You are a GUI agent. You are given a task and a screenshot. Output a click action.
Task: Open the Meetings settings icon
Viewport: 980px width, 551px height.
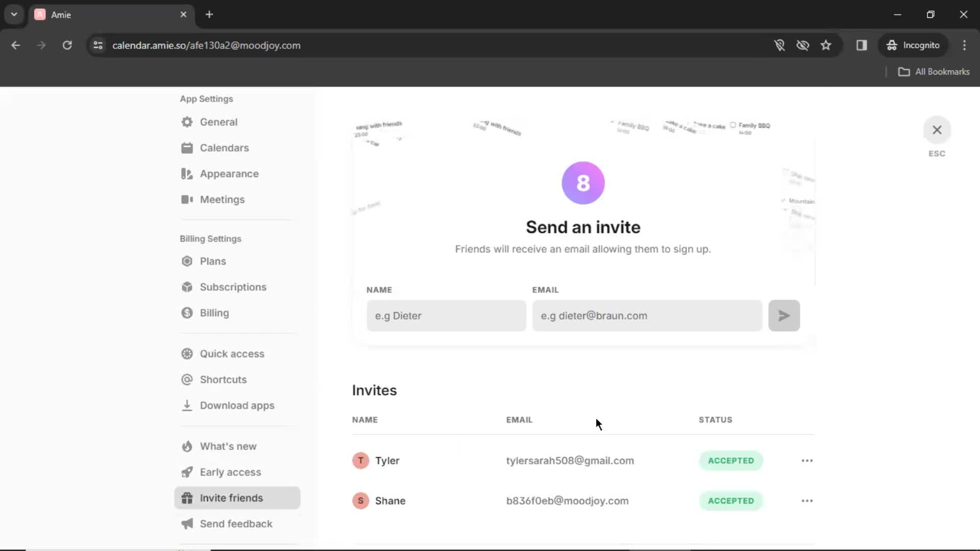pos(186,199)
